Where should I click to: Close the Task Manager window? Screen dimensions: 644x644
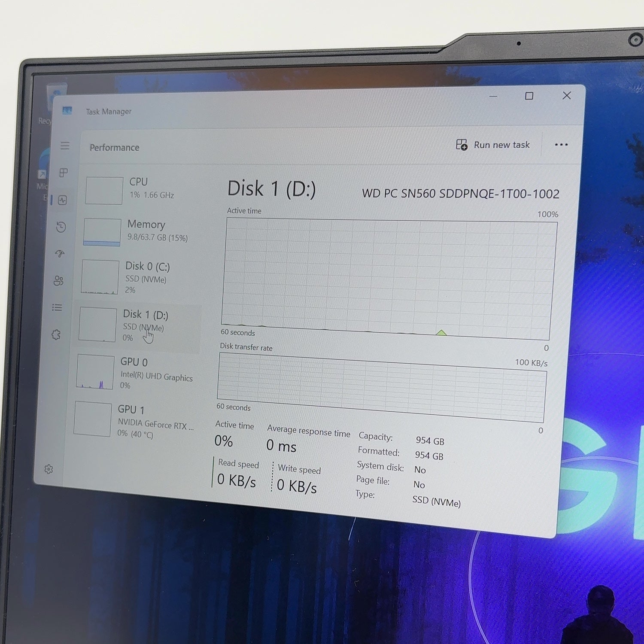click(x=567, y=96)
